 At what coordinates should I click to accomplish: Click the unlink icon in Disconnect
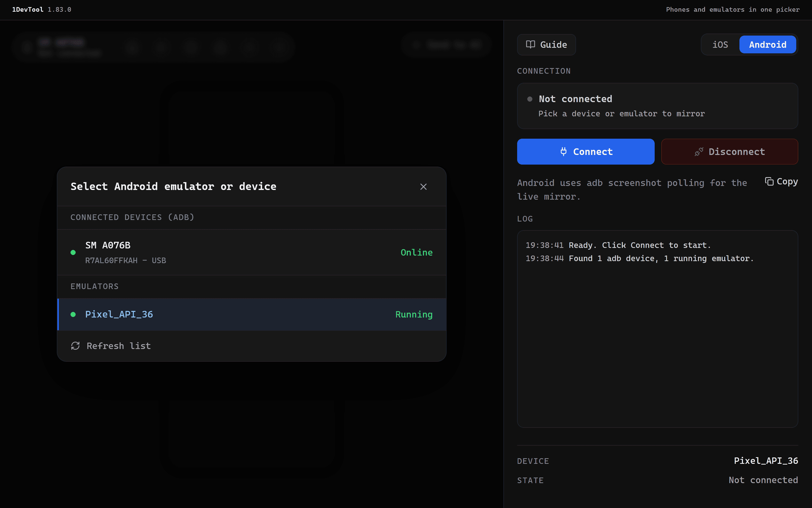point(699,152)
